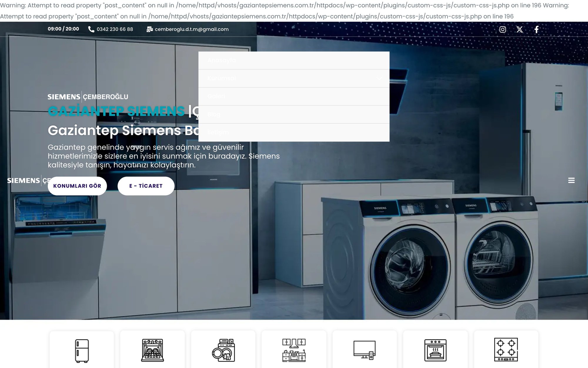Expand the Kurumsal submenu chevron
The width and height of the screenshot is (588, 368).
tap(379, 78)
